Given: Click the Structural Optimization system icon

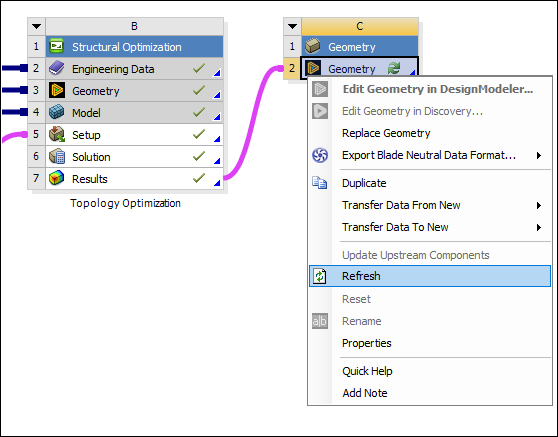Looking at the screenshot, I should pos(57,46).
